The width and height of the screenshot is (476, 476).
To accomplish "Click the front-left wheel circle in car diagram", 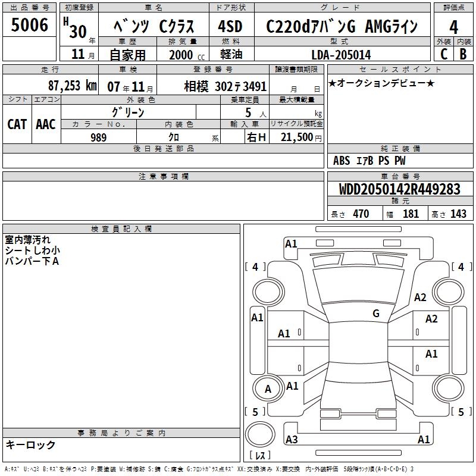I will 270,292.
